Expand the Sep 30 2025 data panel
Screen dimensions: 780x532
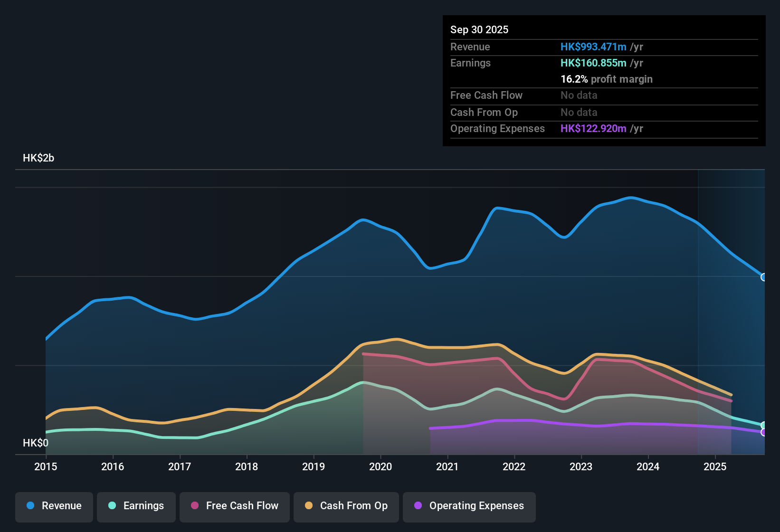click(479, 29)
